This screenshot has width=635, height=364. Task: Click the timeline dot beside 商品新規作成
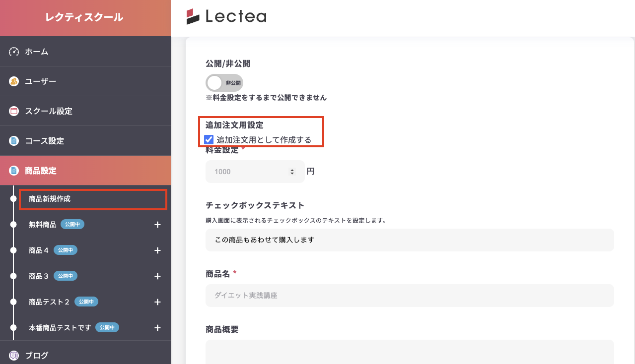coord(13,199)
